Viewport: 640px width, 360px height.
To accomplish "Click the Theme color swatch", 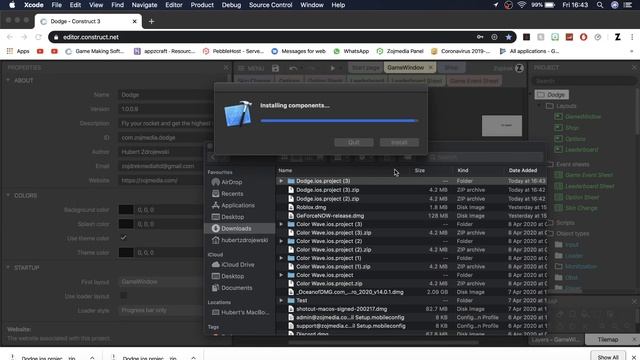I will (126, 253).
